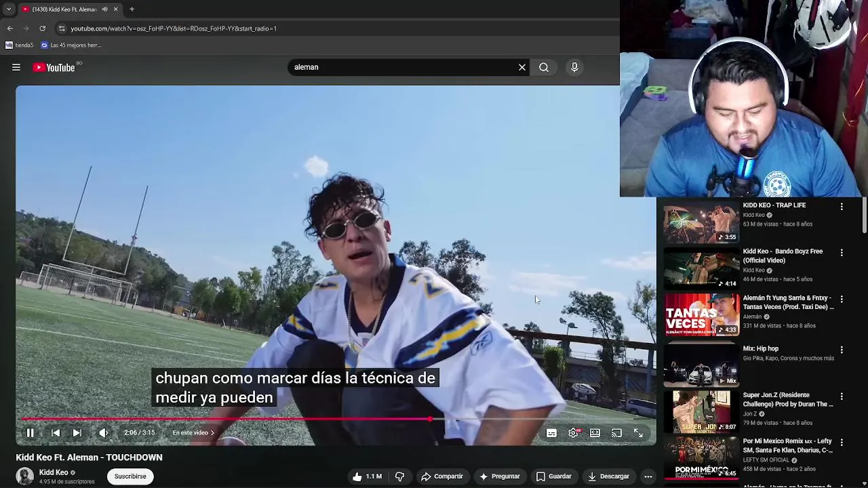Skip to next video in player

(77, 432)
